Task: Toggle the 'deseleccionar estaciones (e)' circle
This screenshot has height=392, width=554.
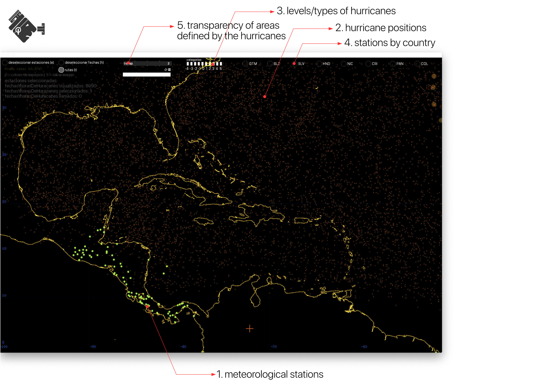Action: pos(5,63)
